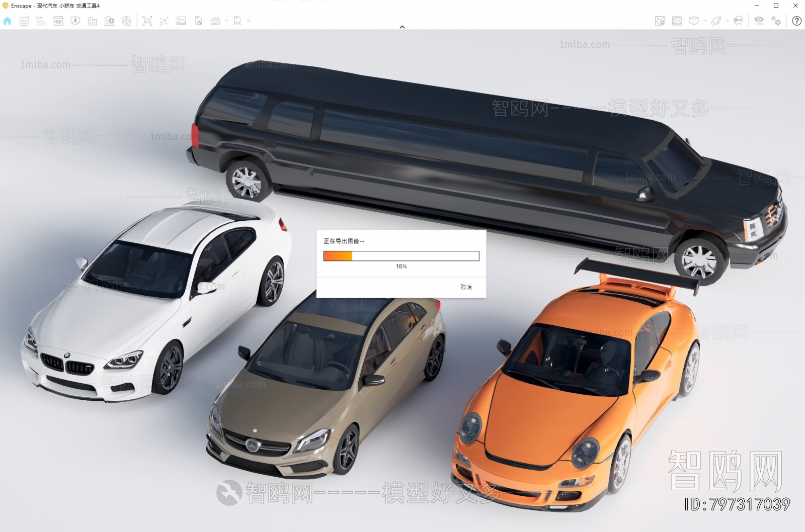805x532 pixels.
Task: Open the BIM mode tool
Action: tap(41, 21)
